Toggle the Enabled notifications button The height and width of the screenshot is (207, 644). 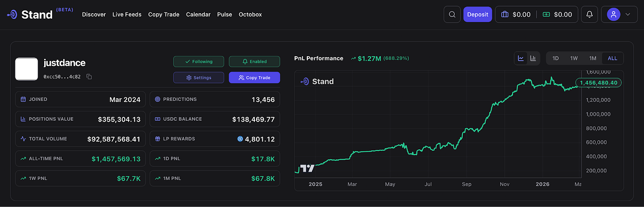click(x=254, y=61)
